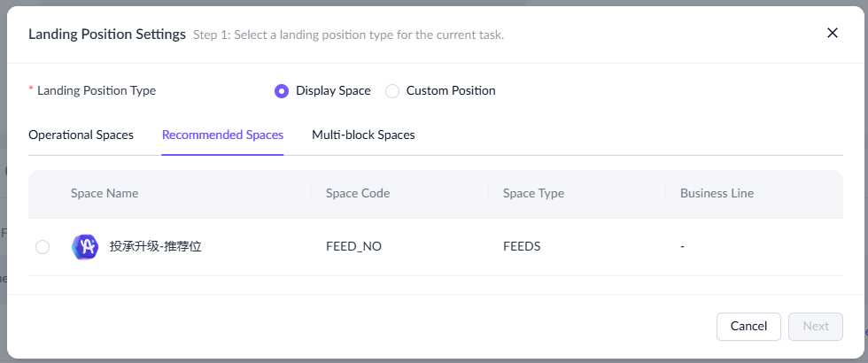This screenshot has height=363, width=868.
Task: Close the Landing Position Settings dialog
Action: point(832,33)
